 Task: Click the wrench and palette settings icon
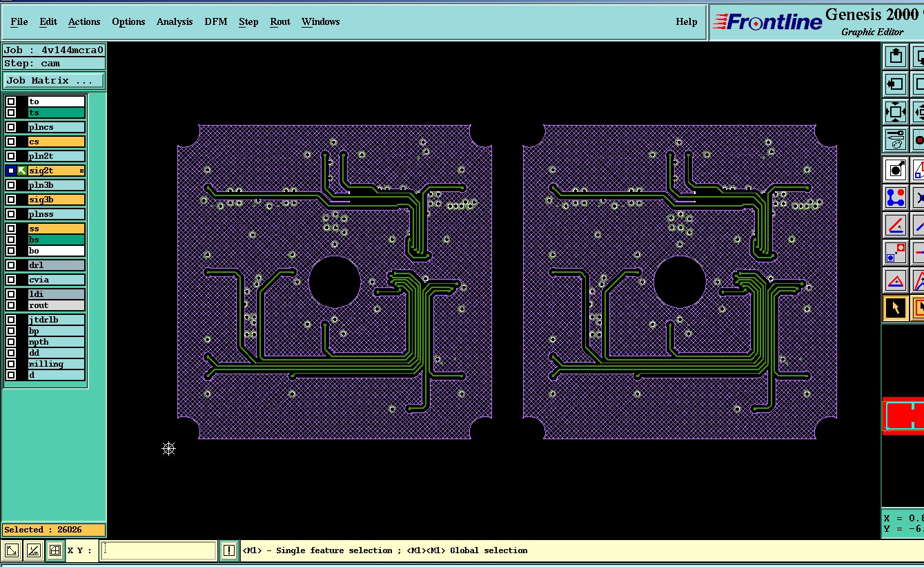[895, 140]
